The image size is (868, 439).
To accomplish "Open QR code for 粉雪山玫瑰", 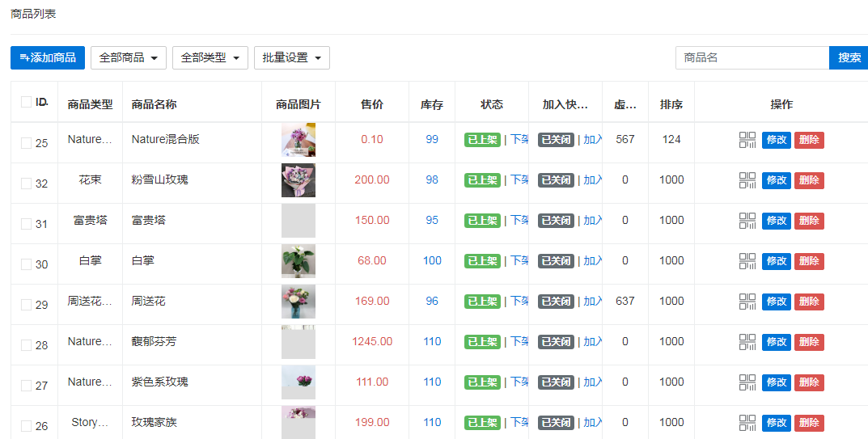I will [747, 180].
